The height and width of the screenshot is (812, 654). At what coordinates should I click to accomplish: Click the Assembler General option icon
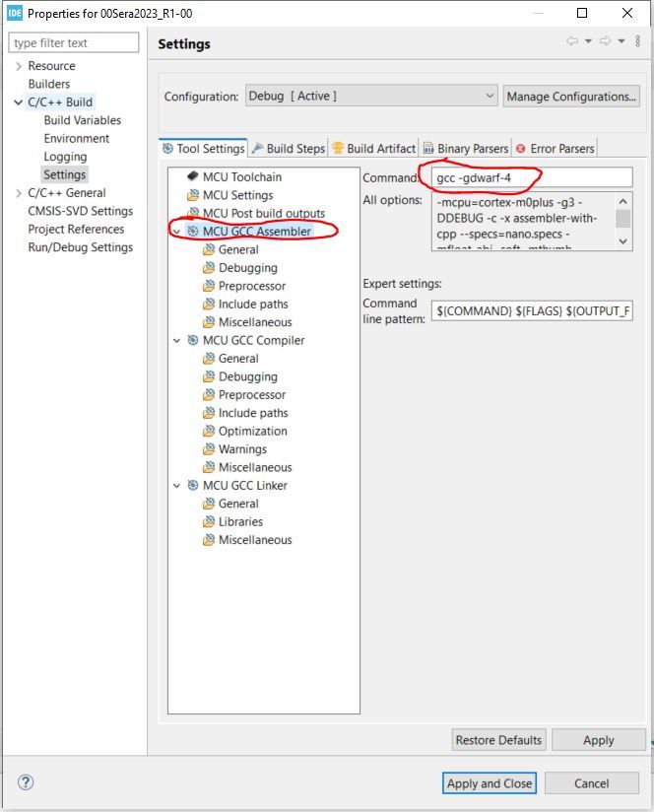[209, 249]
